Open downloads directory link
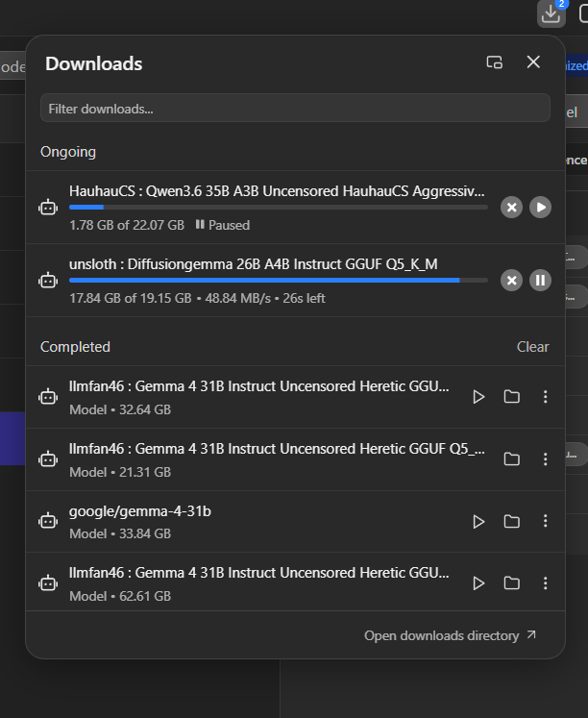The image size is (588, 718). click(450, 635)
